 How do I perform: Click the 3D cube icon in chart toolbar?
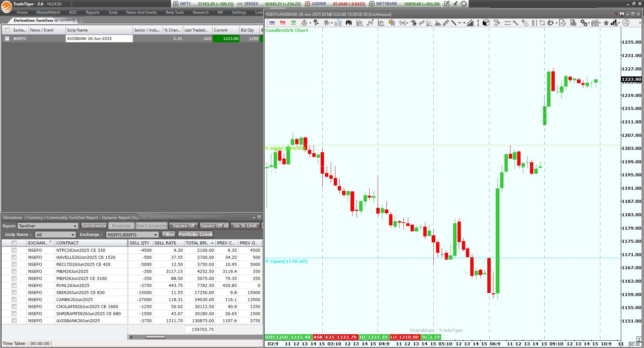(x=486, y=23)
